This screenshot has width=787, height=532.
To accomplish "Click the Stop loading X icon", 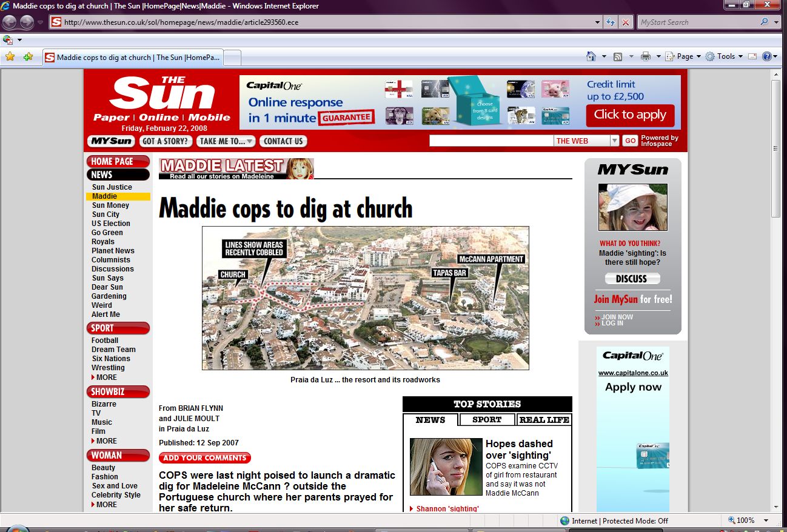I will tap(626, 22).
